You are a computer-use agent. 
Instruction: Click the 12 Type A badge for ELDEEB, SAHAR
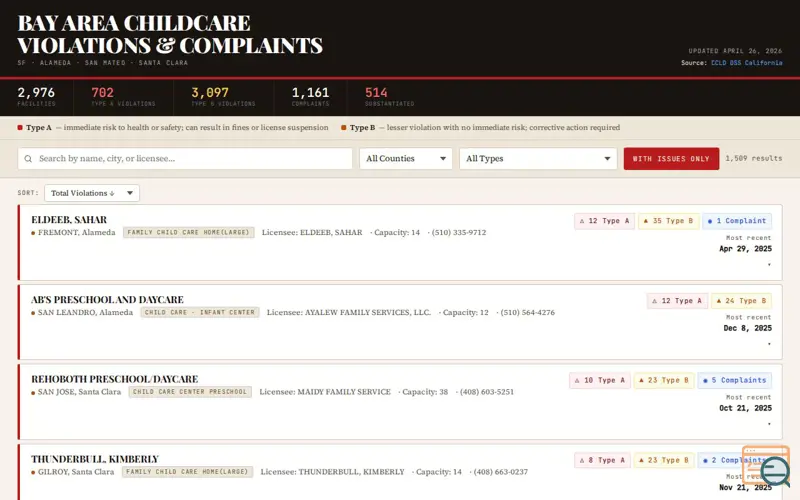[x=604, y=221]
